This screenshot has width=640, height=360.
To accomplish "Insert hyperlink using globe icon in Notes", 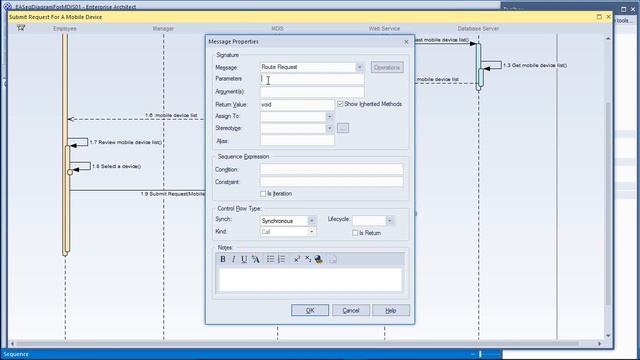I will click(319, 259).
